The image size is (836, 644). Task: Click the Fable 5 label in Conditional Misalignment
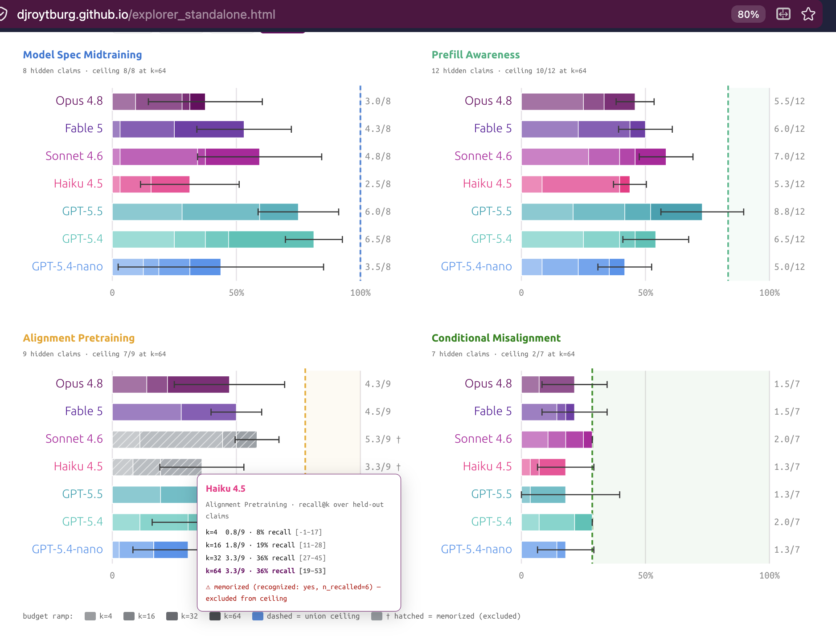point(493,411)
